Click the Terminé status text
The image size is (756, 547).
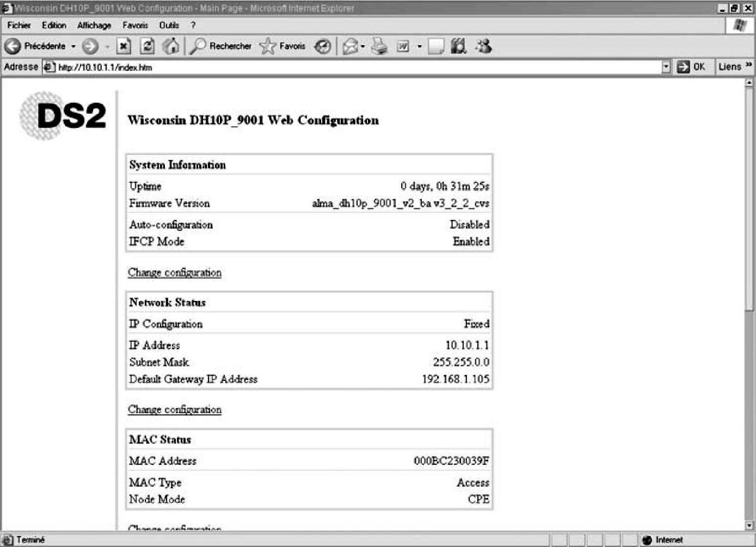pos(30,540)
